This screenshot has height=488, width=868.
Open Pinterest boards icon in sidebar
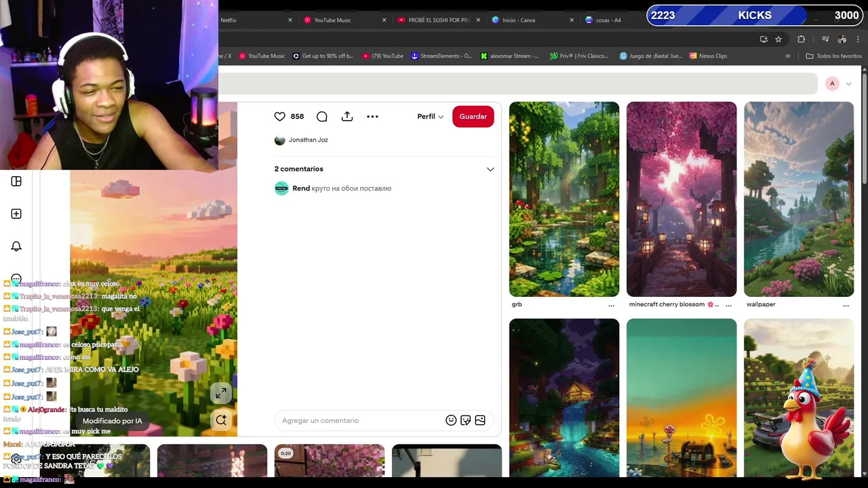click(16, 182)
